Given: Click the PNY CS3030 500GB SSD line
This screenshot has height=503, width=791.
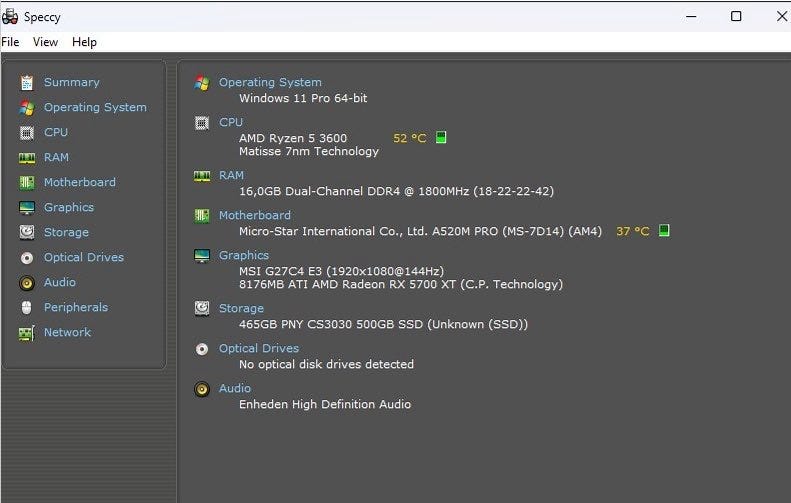Looking at the screenshot, I should click(383, 324).
